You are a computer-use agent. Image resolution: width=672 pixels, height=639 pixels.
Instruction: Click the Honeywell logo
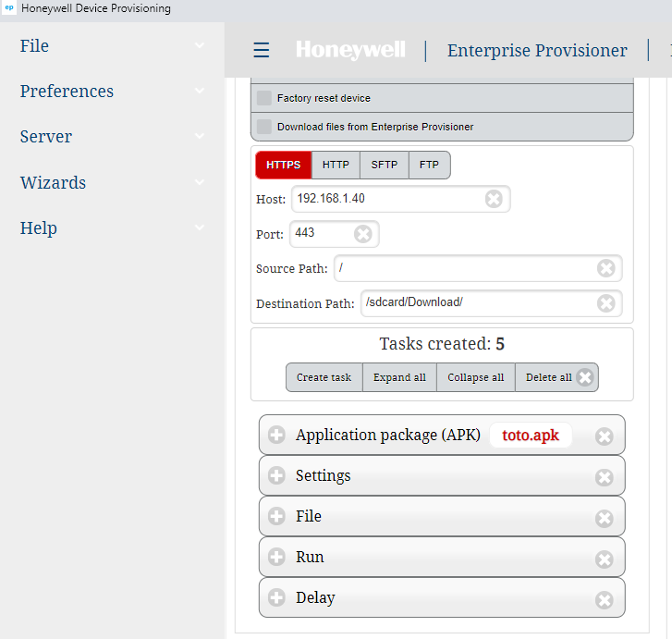coord(350,50)
